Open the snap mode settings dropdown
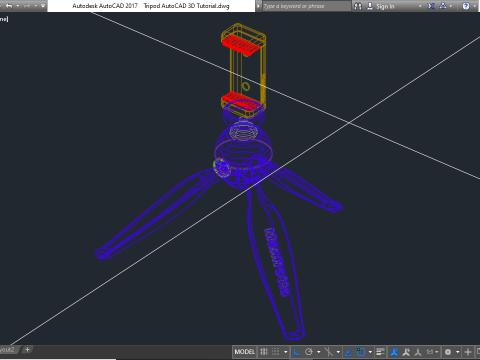This screenshot has height=360, width=480. point(286,352)
